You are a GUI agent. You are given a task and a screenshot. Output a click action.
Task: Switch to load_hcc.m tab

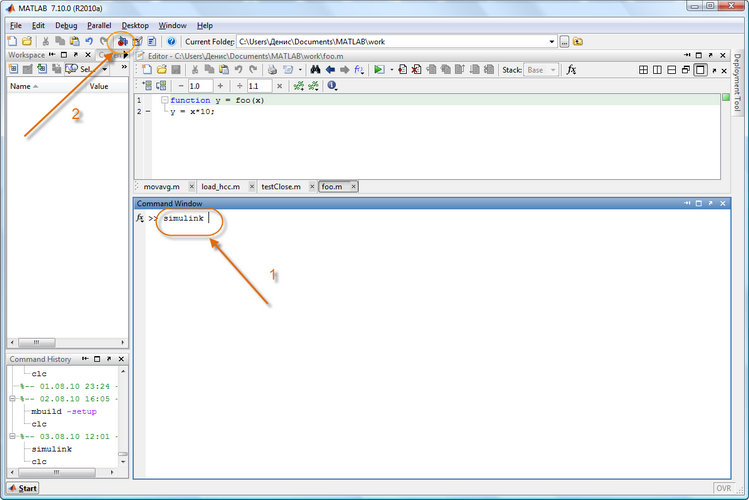(x=221, y=186)
